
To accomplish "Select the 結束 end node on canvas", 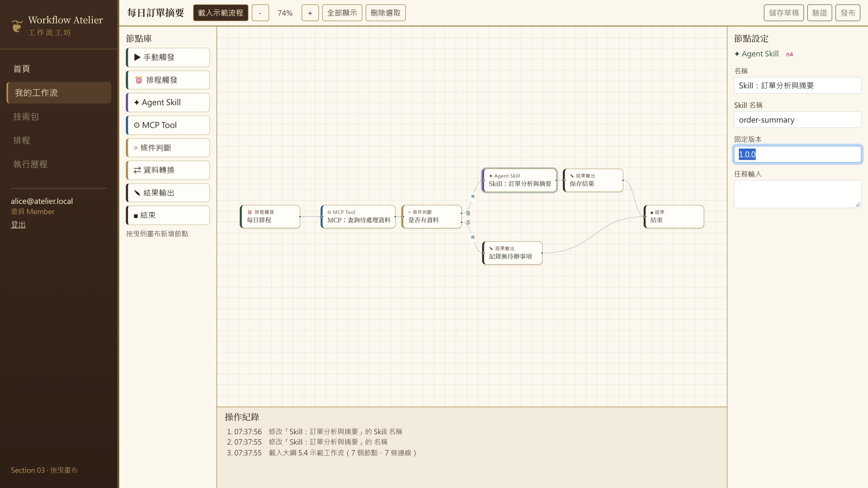I will [673, 217].
